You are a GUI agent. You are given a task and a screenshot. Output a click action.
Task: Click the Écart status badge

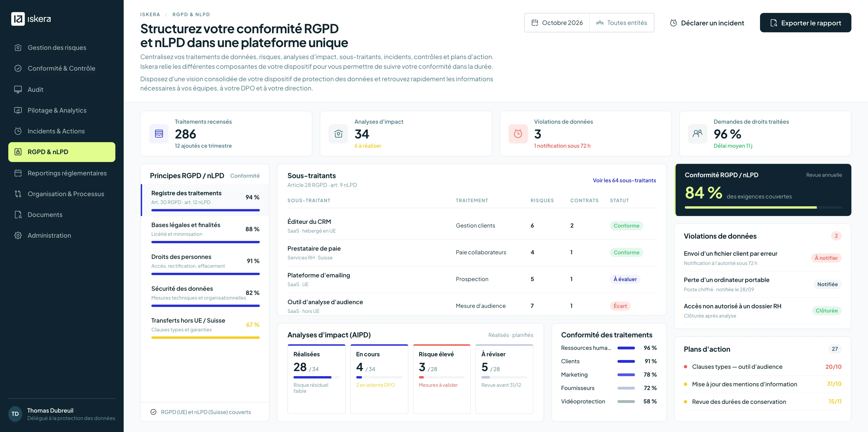620,306
